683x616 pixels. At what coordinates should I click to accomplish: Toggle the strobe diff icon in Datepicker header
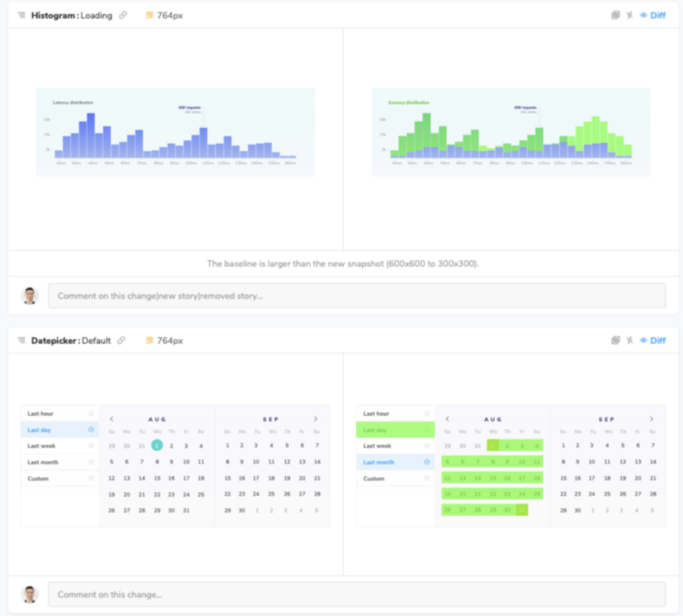coord(630,340)
